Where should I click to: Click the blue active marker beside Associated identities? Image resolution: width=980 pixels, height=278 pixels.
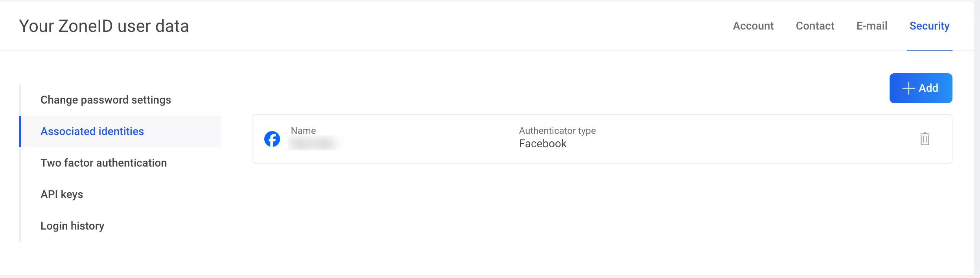20,132
